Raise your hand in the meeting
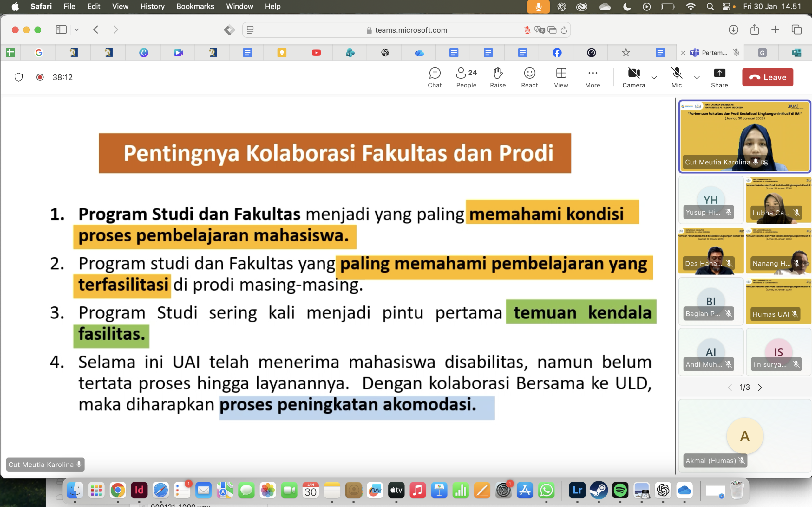 click(x=498, y=77)
